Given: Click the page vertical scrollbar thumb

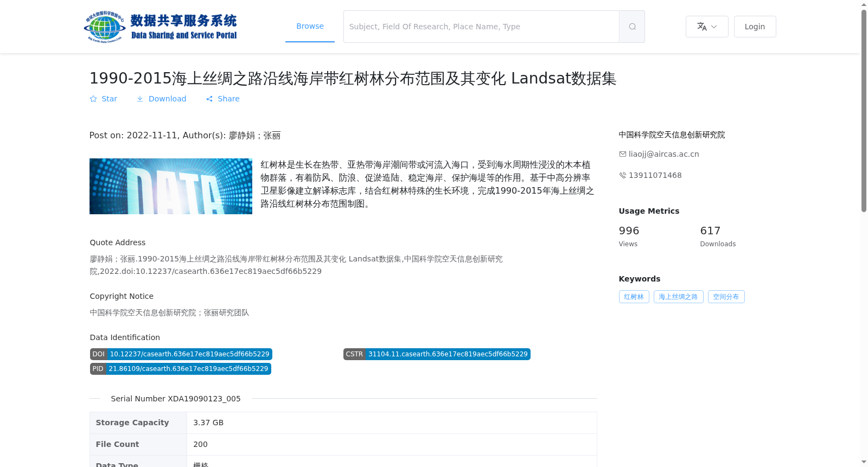Looking at the screenshot, I should (864, 111).
